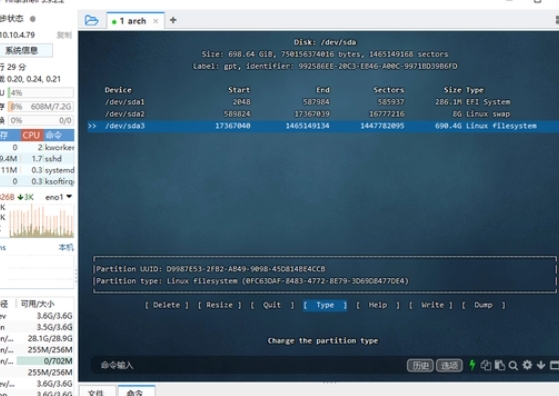This screenshot has height=396, width=559.
Task: Click the 选项 options button
Action: tap(449, 365)
